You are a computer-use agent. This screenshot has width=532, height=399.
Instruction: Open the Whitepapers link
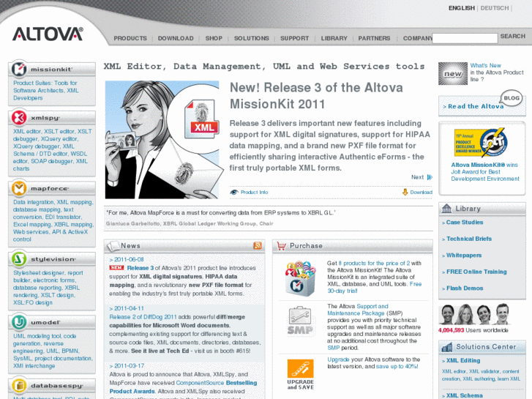point(464,256)
